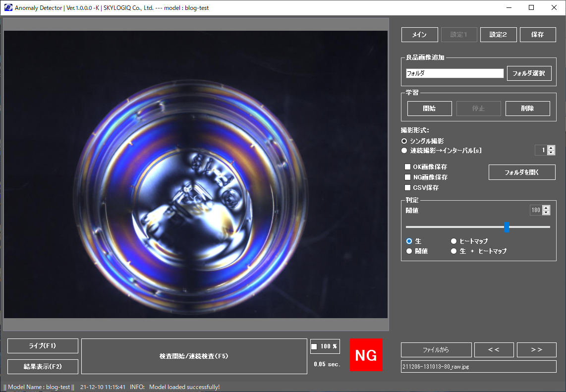The height and width of the screenshot is (392, 566).
Task: Click the 'Model Name : blog-test' status text
Action: click(39, 387)
